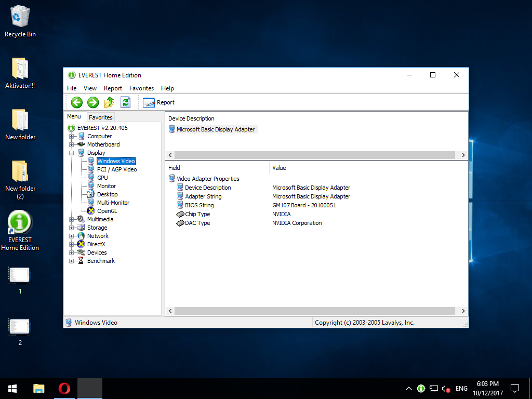Select EVEREST Home Edition desktop shortcut
The image size is (532, 399).
tap(20, 231)
